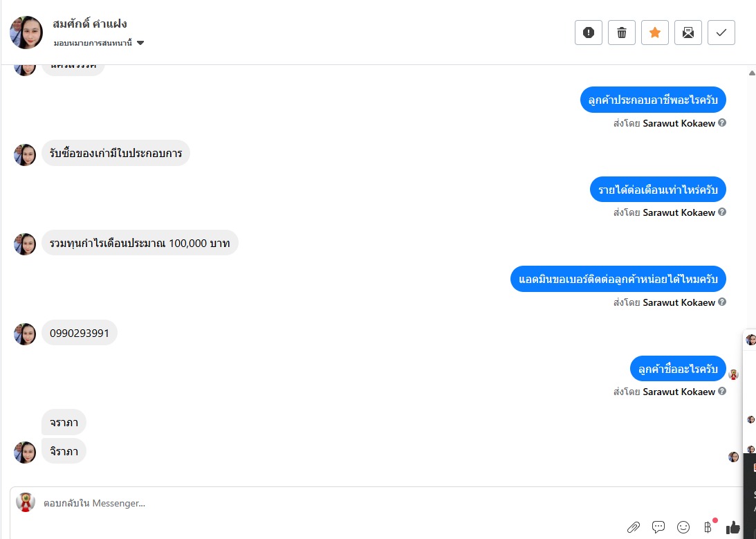The image size is (756, 539).
Task: Open the Baht payment request icon
Action: (708, 527)
